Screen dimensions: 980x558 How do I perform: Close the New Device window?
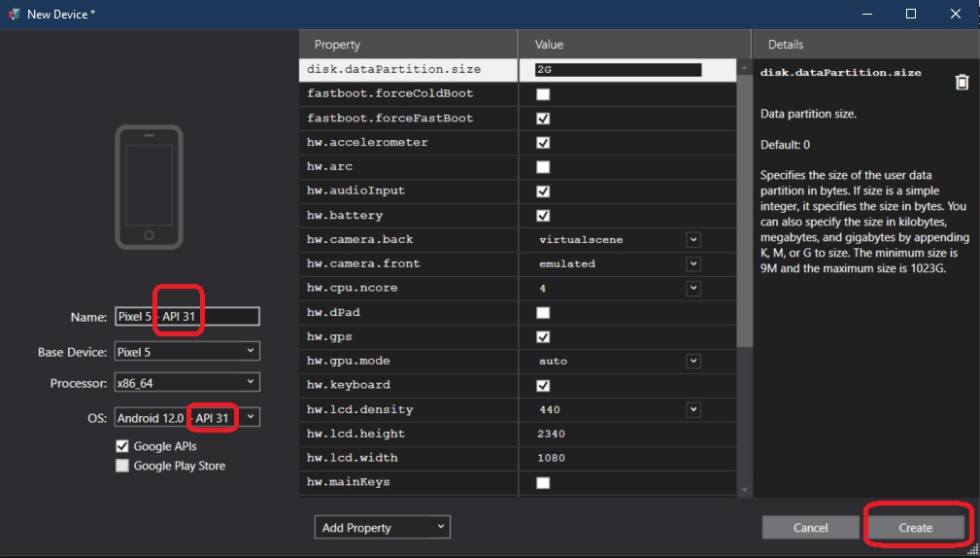coord(956,14)
